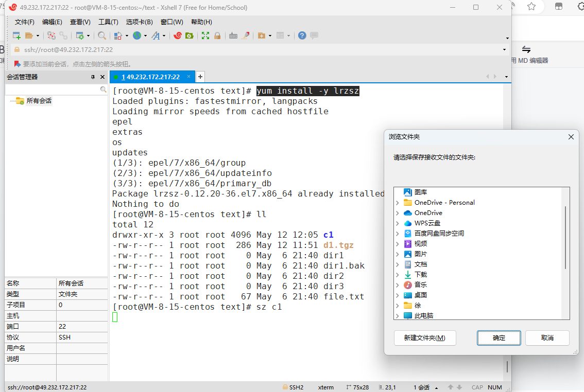Open sessions with the folder toolbar icon

pyautogui.click(x=29, y=35)
